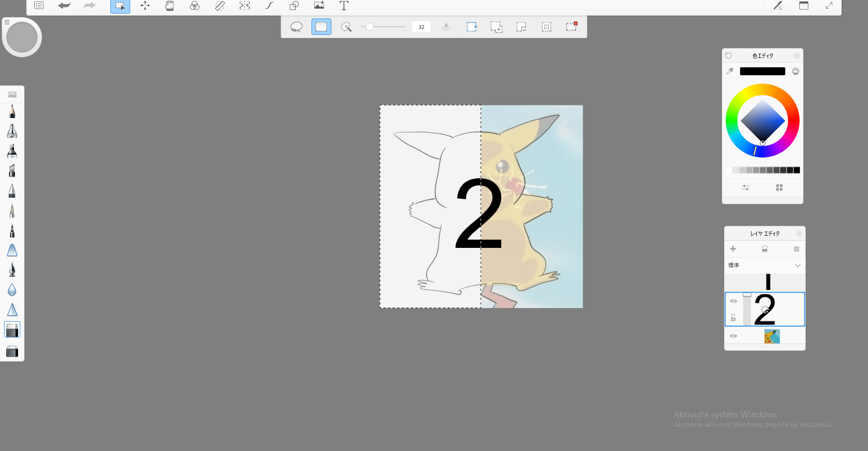Choose the Lasso selection mode
The image size is (868, 451).
296,27
